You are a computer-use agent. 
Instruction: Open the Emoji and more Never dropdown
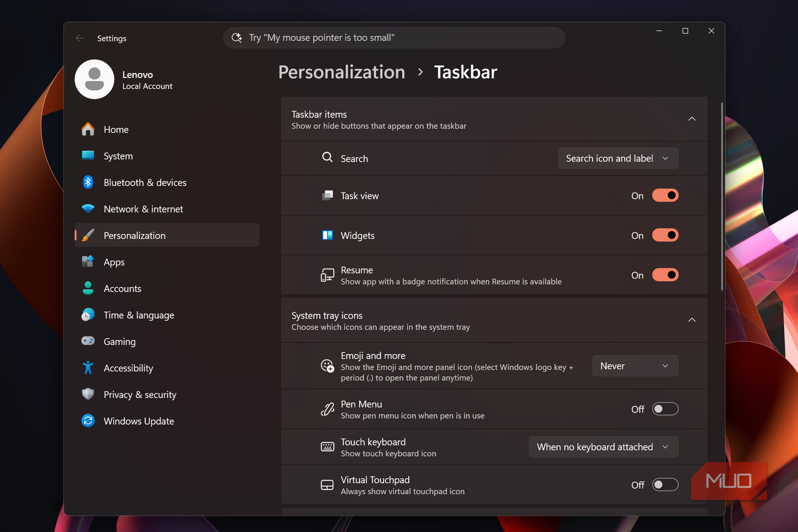[635, 366]
